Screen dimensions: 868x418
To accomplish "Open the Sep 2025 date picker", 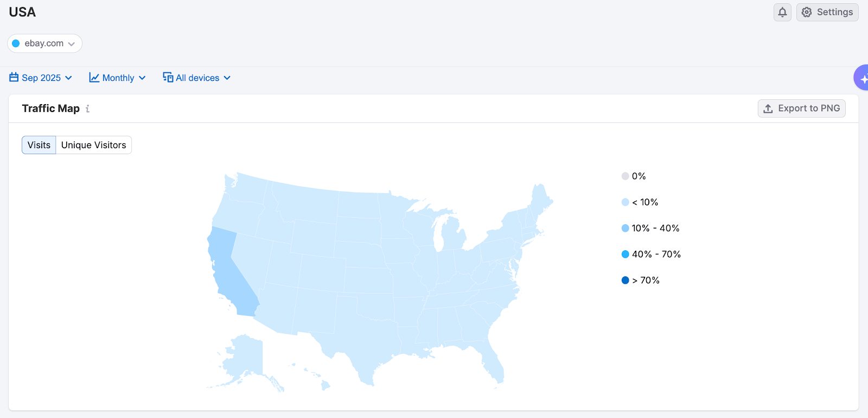I will (x=41, y=77).
